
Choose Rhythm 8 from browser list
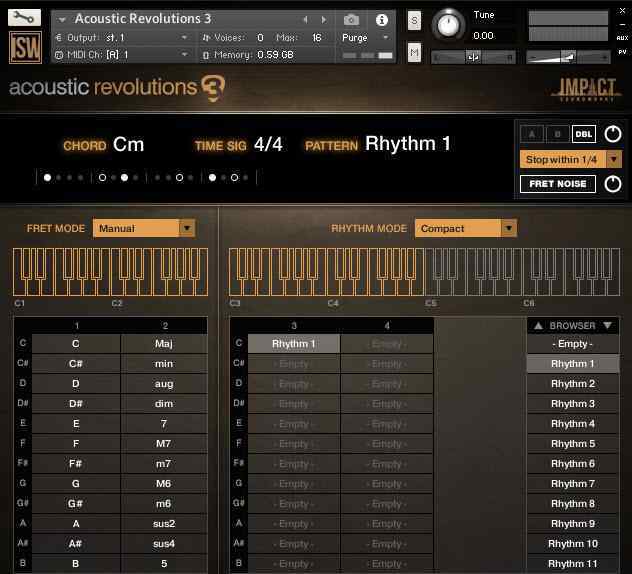(x=573, y=503)
